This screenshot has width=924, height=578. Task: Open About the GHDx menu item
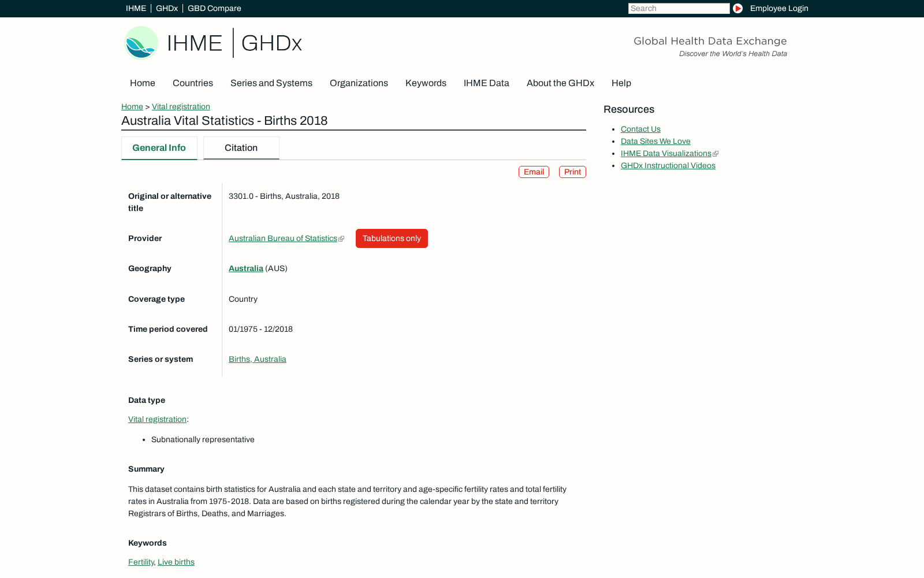click(560, 83)
